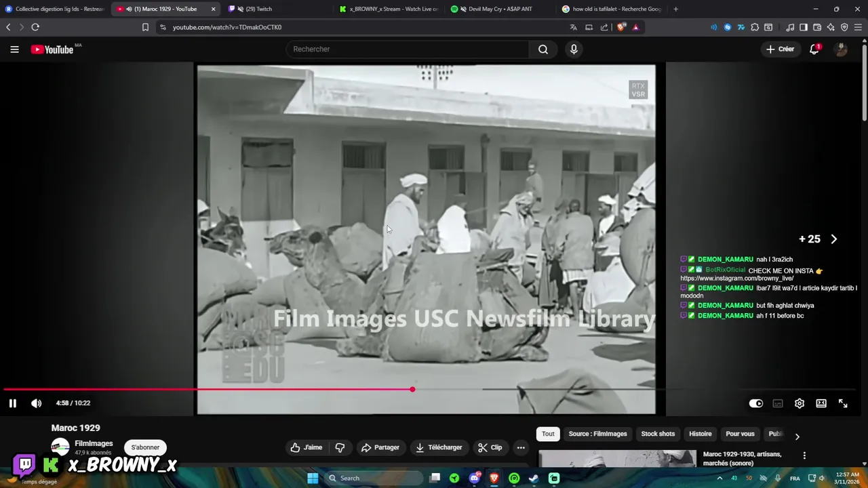Create a Clip of the video
Screen dimensions: 868x488
(490, 447)
